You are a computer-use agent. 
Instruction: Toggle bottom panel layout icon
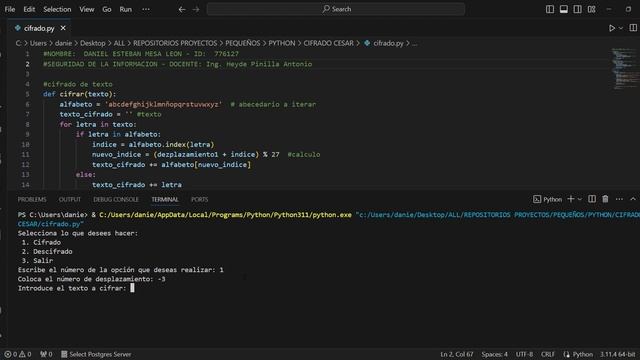pos(564,9)
